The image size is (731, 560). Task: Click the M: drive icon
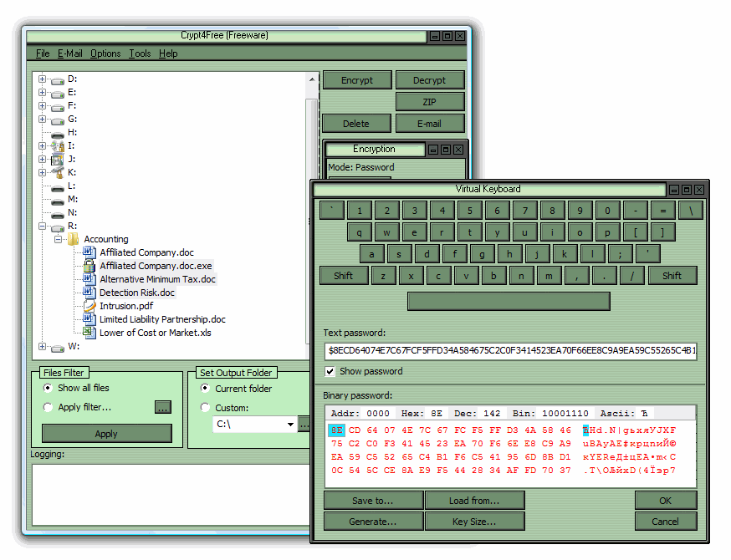(58, 201)
